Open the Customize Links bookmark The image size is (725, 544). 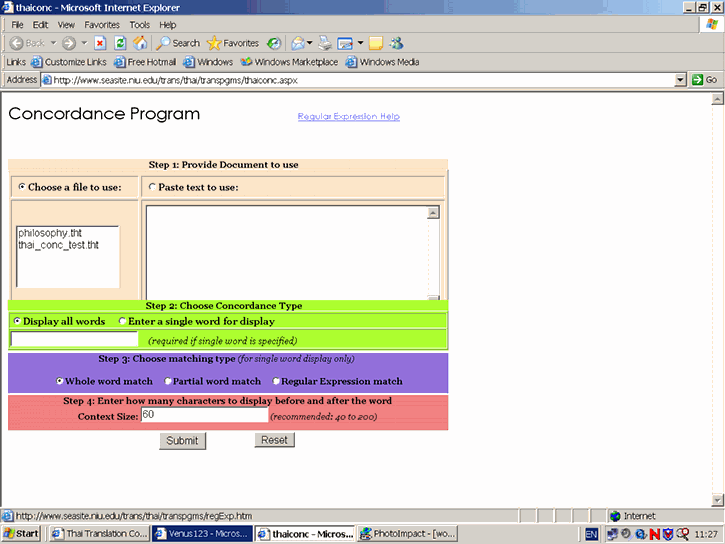coord(68,62)
